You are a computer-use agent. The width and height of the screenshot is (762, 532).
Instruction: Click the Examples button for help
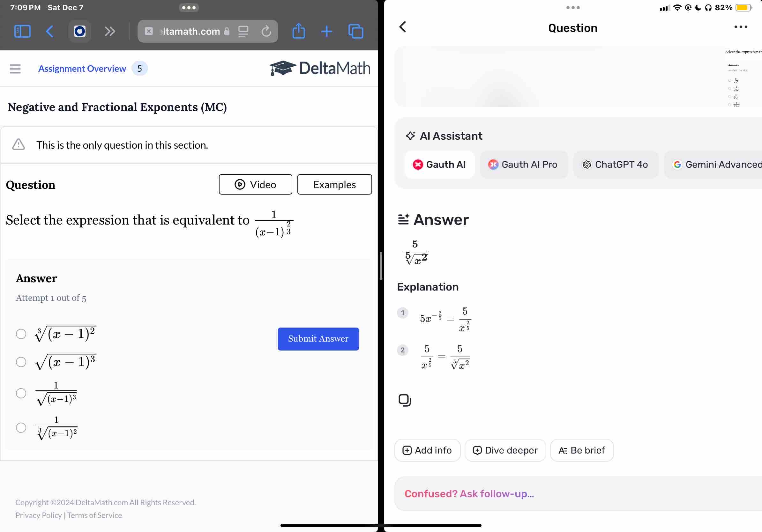(335, 184)
